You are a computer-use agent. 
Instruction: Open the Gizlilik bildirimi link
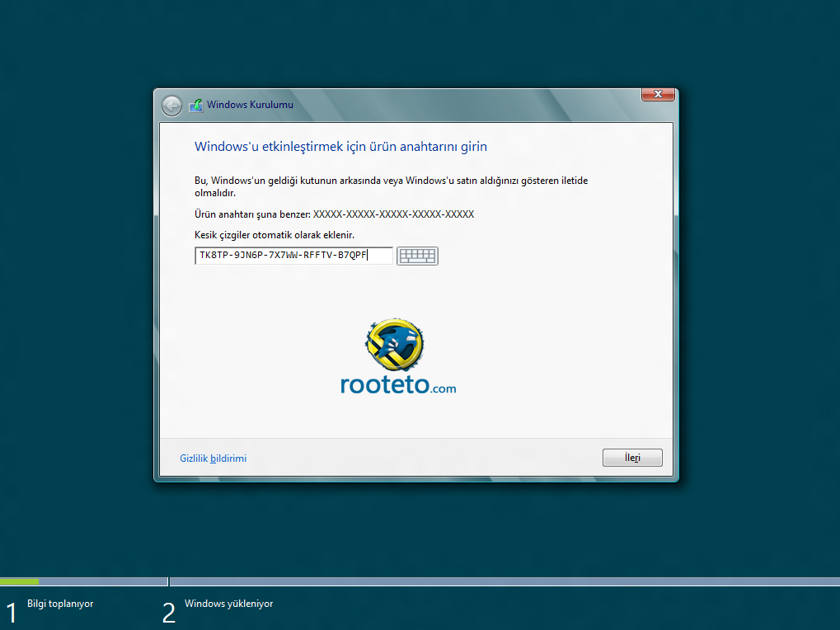pyautogui.click(x=214, y=458)
